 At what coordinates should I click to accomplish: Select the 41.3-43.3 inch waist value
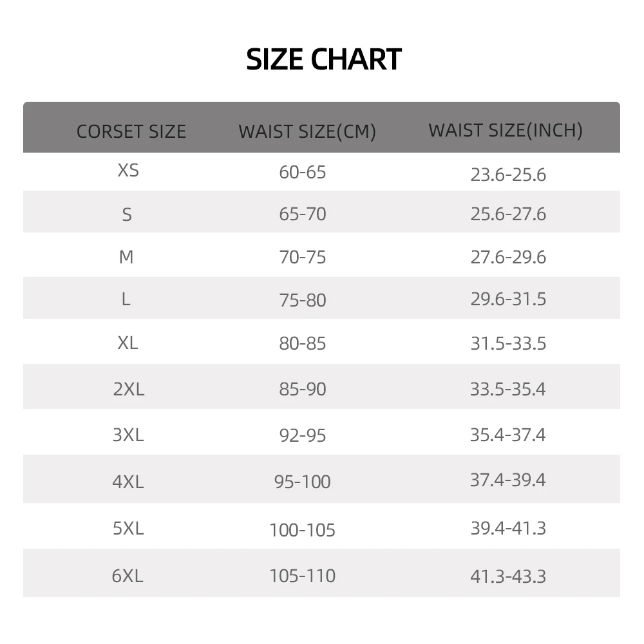point(508,576)
